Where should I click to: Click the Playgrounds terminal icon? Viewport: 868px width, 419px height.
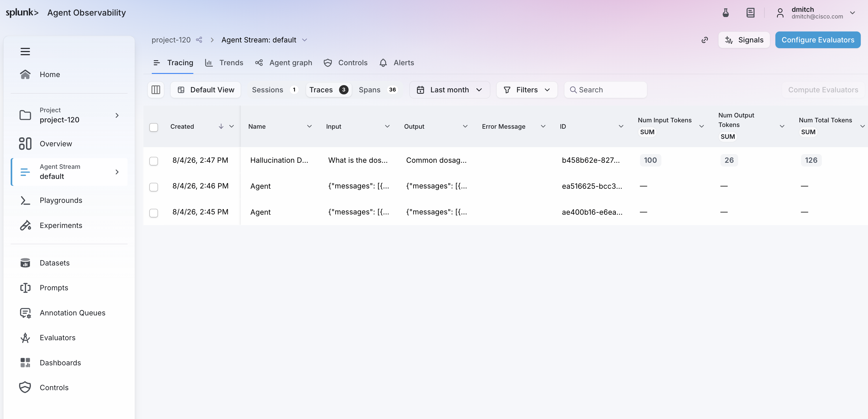coord(25,200)
